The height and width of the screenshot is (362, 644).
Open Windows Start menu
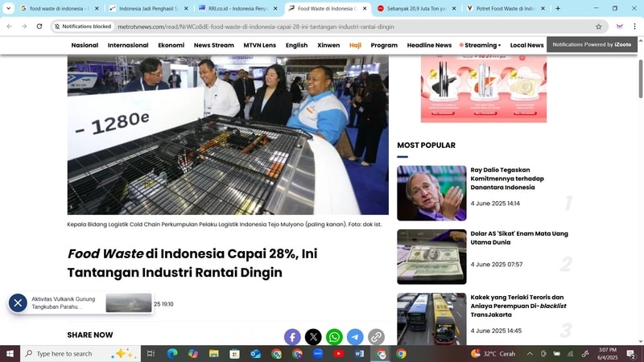pos(10,354)
